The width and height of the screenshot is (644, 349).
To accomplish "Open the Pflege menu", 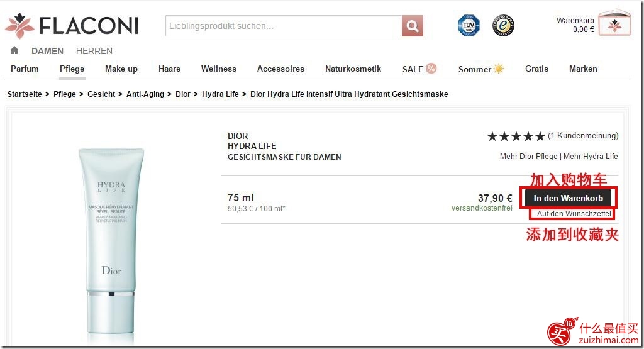I will click(x=72, y=69).
